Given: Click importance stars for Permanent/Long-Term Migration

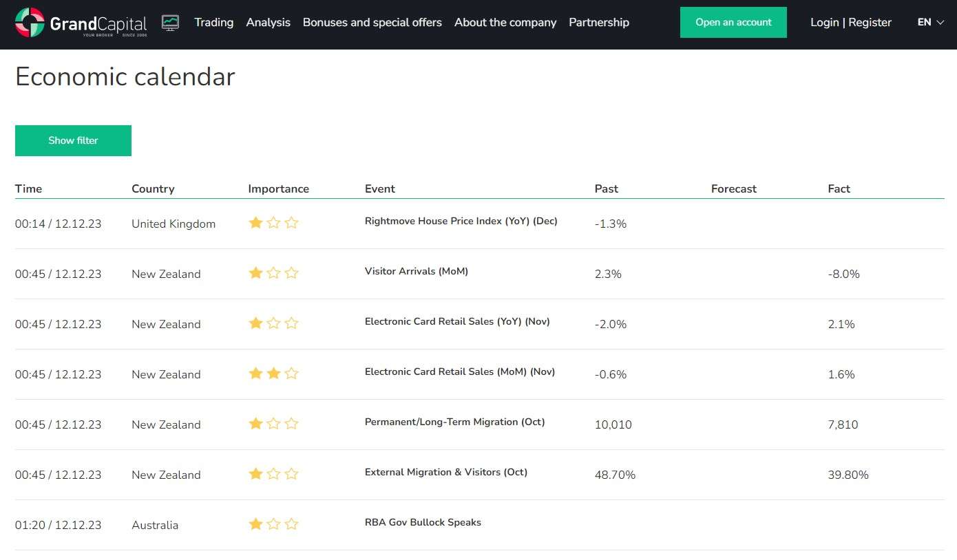Looking at the screenshot, I should click(273, 423).
